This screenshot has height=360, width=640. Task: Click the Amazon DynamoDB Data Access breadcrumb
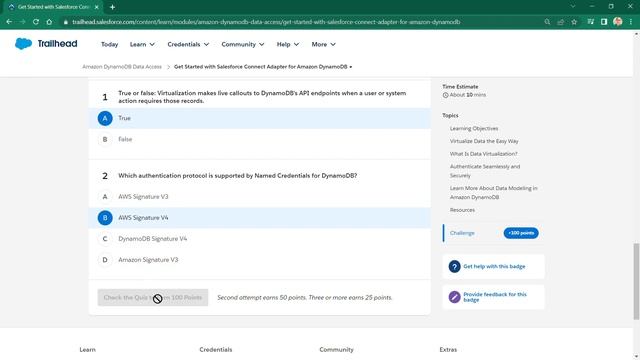pyautogui.click(x=122, y=67)
